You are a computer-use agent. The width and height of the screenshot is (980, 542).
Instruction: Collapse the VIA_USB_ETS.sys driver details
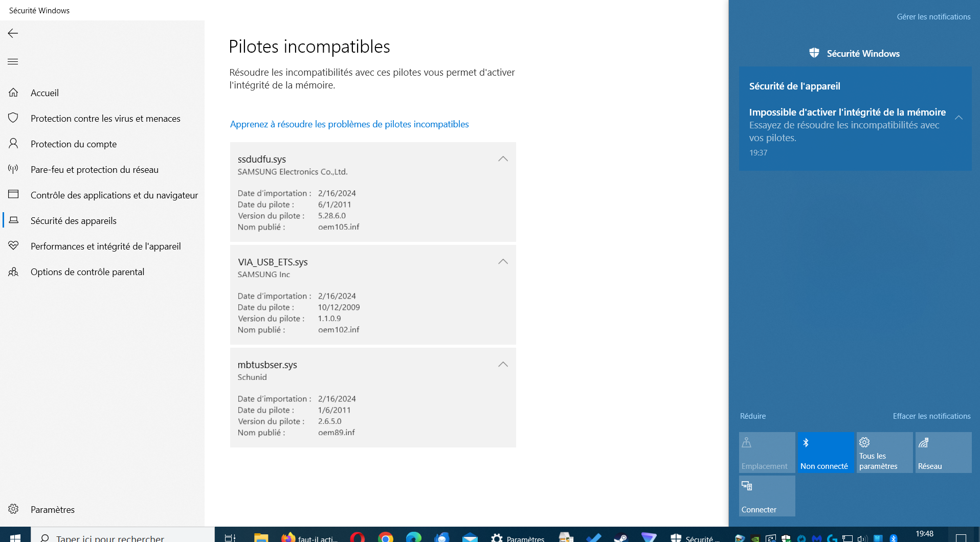click(x=503, y=262)
